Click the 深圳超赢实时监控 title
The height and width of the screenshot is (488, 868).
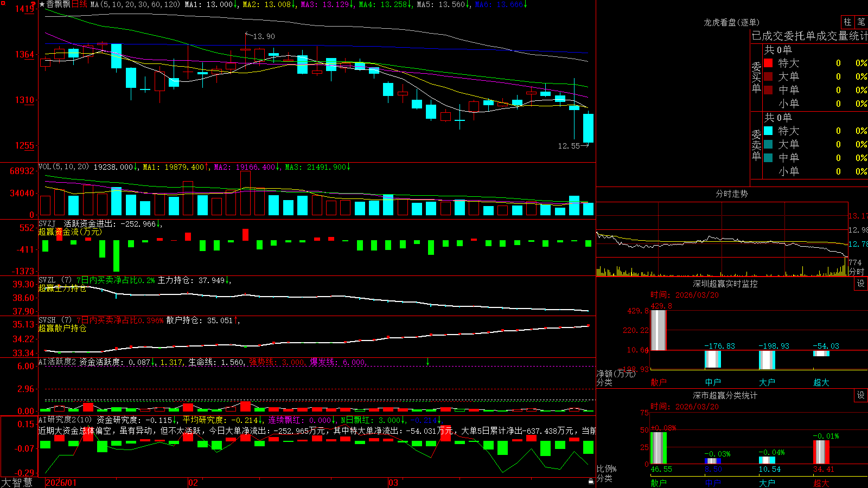pyautogui.click(x=725, y=284)
